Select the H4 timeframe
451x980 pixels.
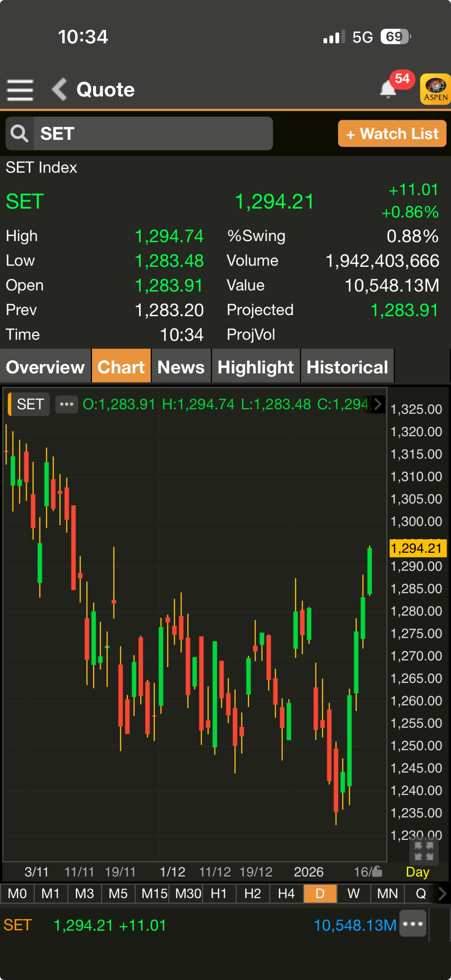click(x=286, y=893)
